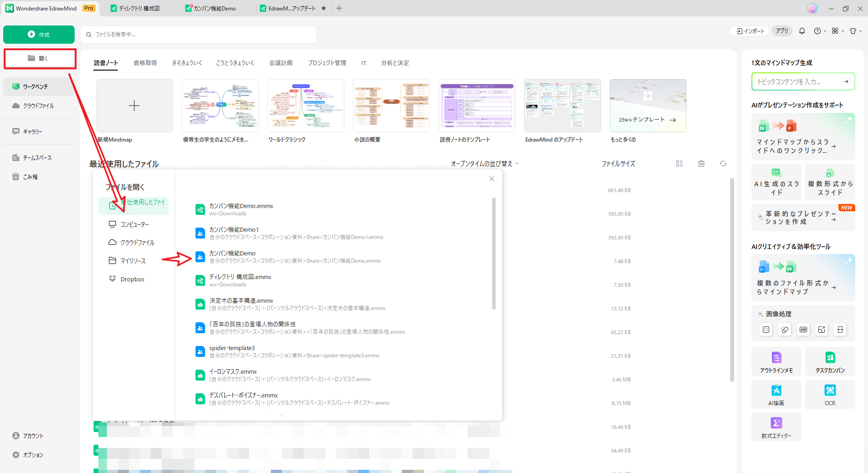Screen dimensions: 868x473
Task: Click the HD image enhancement icon
Action: 803,330
